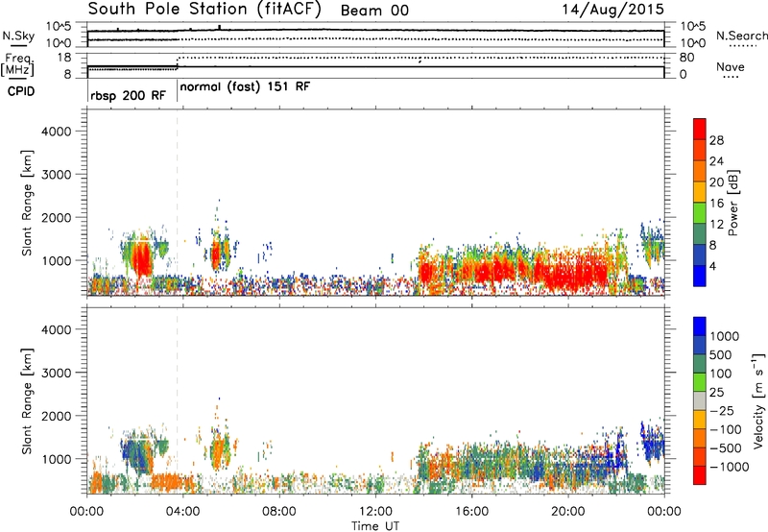Click the 28 dB colorbar label
The height and width of the screenshot is (532, 768).
pyautogui.click(x=716, y=140)
